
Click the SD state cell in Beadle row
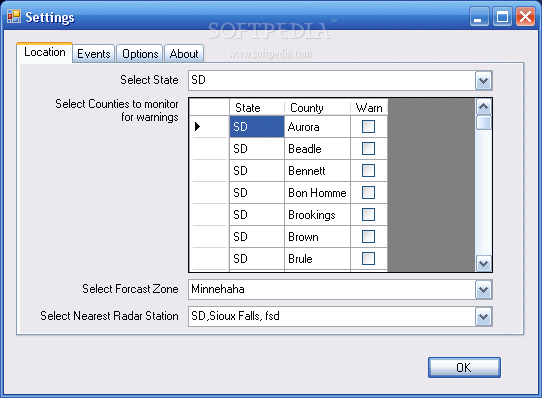(257, 149)
